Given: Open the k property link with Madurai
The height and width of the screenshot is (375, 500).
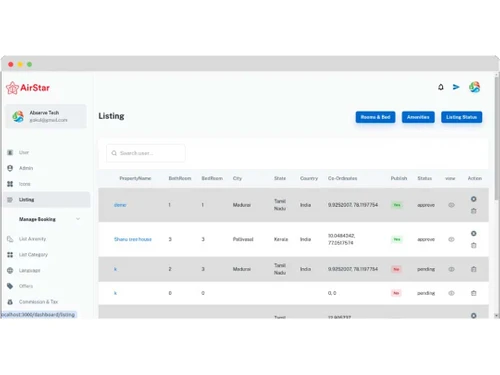Looking at the screenshot, I should [x=115, y=269].
